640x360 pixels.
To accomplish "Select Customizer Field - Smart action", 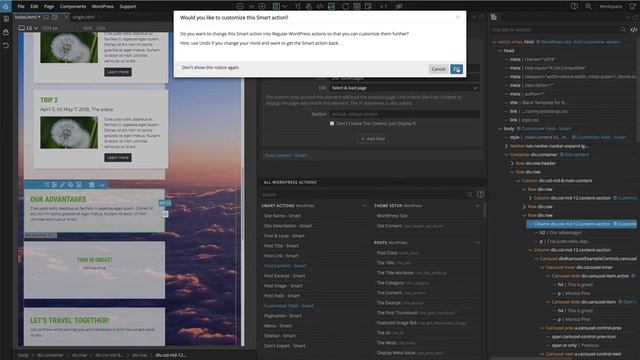I will [289, 306].
